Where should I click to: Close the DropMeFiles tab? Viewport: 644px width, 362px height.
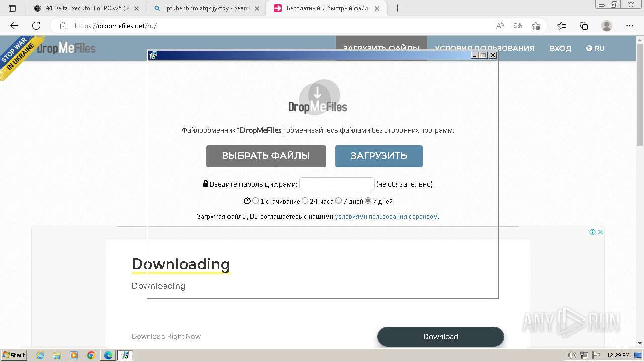click(377, 8)
